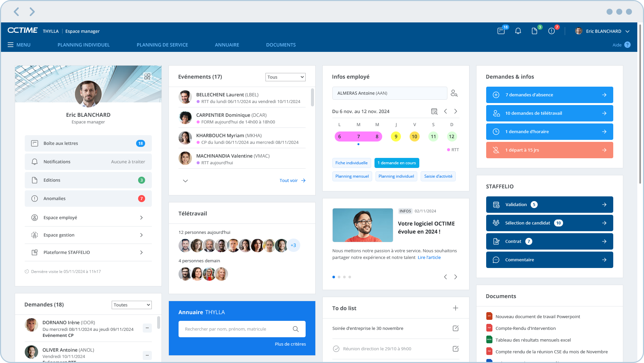Select first news carousel dot

click(334, 277)
